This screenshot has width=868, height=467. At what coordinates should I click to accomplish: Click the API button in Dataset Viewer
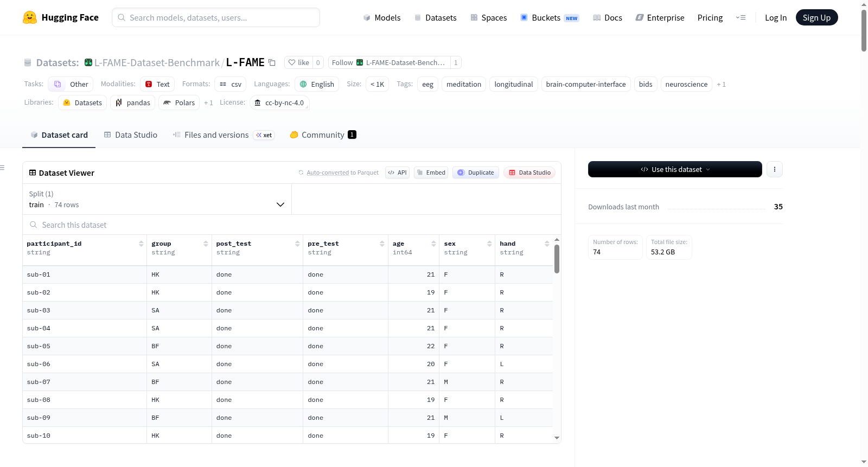click(x=397, y=172)
